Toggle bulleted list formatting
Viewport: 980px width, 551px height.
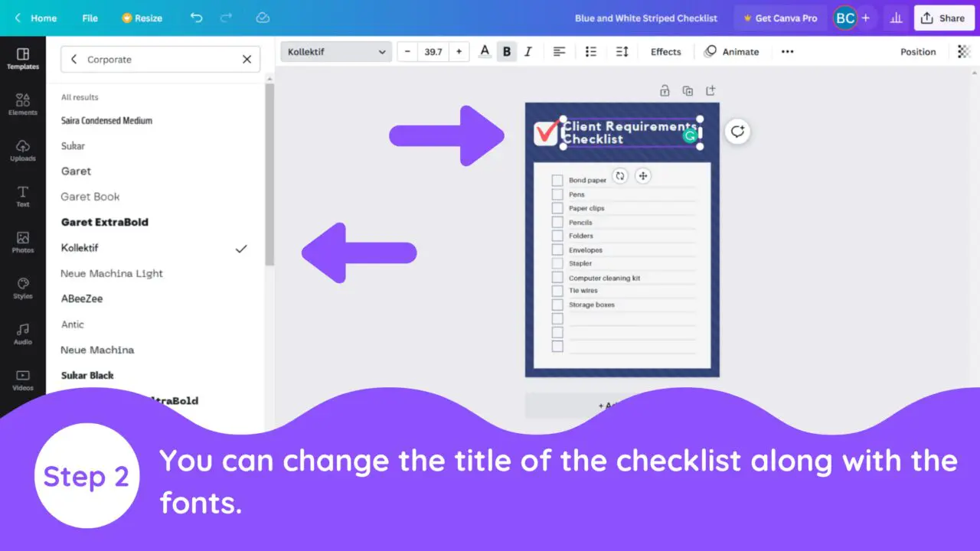tap(590, 51)
